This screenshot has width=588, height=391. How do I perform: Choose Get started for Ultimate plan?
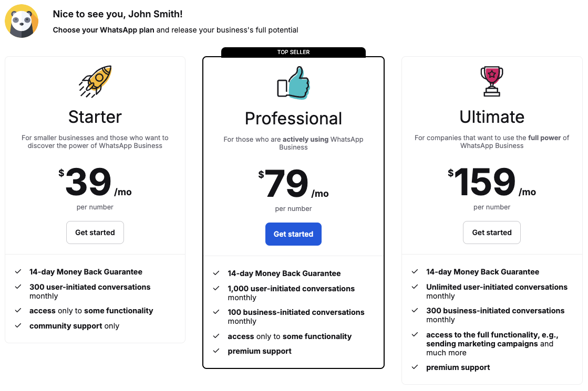[x=491, y=233]
